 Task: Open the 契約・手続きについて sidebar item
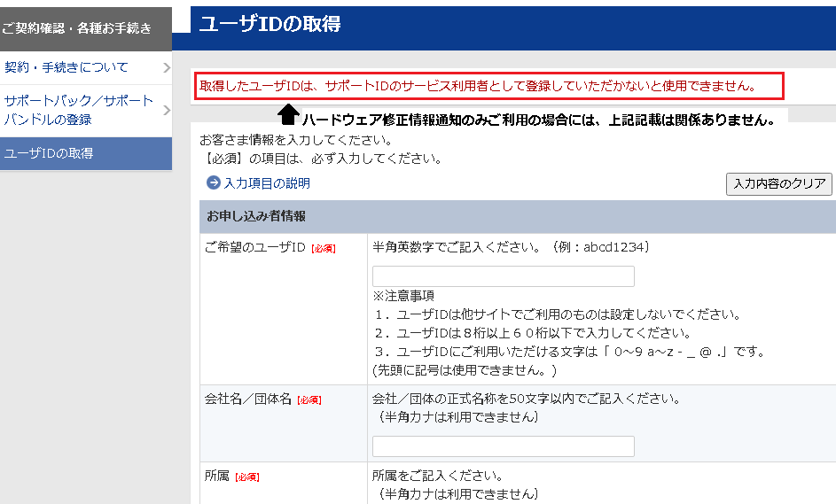[x=66, y=67]
